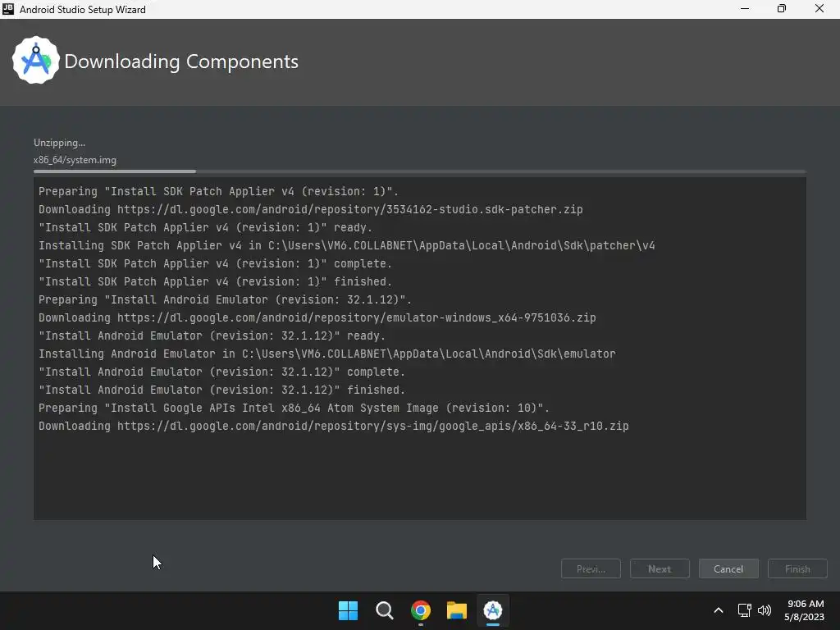
Task: Click the Cancel button
Action: coord(728,569)
